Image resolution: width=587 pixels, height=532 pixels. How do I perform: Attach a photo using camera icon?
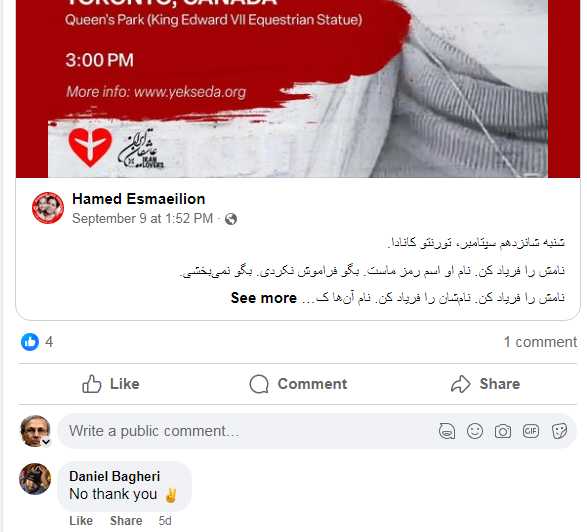pyautogui.click(x=503, y=431)
